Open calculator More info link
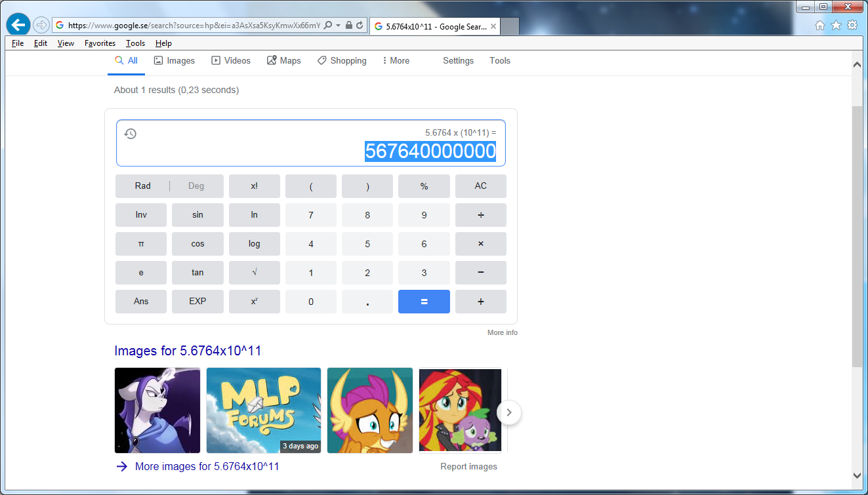This screenshot has height=495, width=868. coord(503,333)
